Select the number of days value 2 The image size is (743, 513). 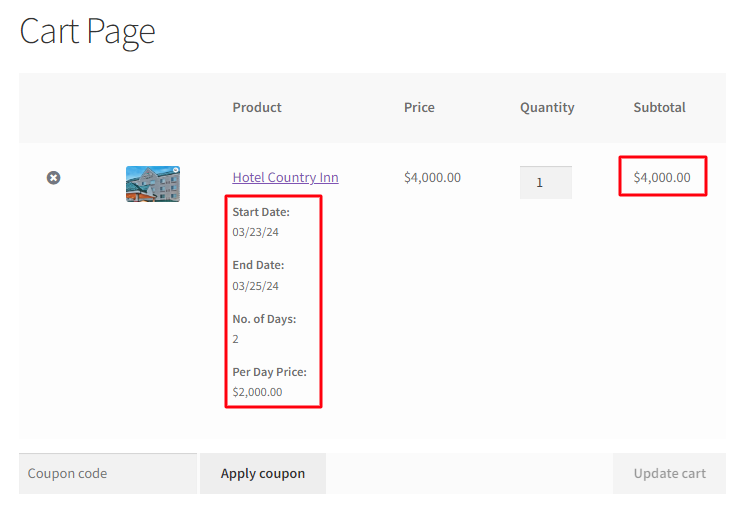236,339
